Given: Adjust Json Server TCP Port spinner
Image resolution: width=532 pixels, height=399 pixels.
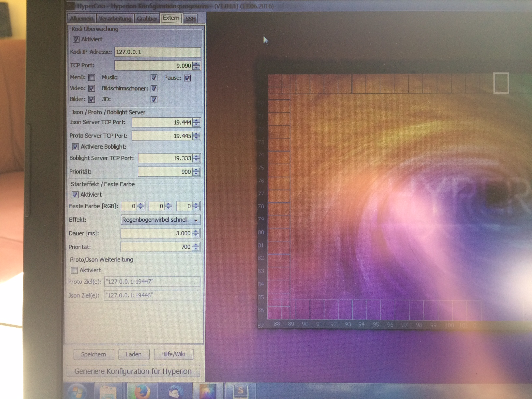Looking at the screenshot, I should pos(196,122).
